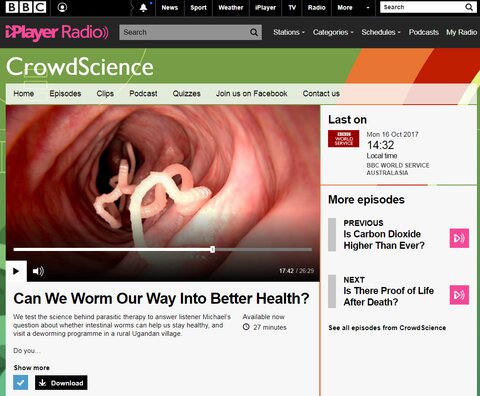Open the Clips tab
This screenshot has height=396, width=480.
(105, 93)
